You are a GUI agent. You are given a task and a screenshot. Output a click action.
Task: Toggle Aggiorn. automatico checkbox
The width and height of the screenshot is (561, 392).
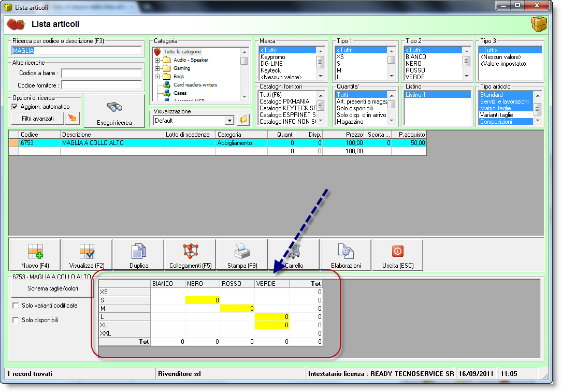coord(15,107)
